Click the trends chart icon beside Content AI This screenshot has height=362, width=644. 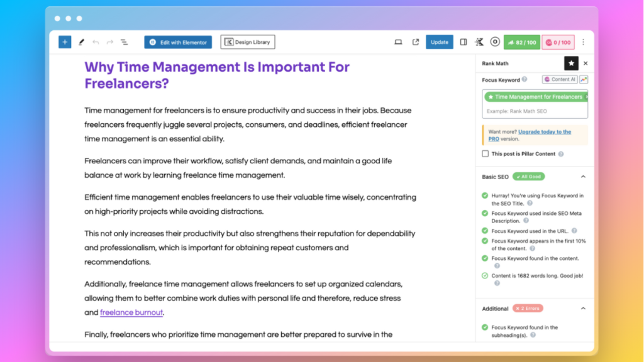click(584, 80)
